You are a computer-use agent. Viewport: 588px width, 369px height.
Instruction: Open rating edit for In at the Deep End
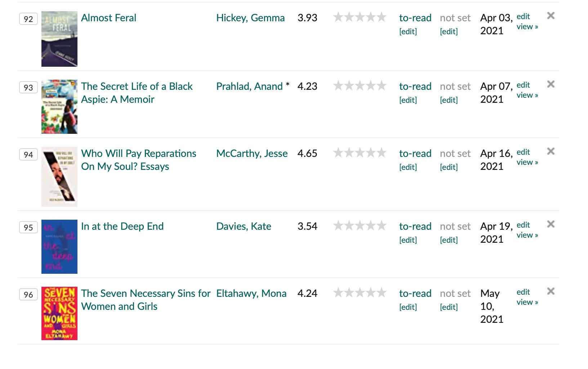449,240
